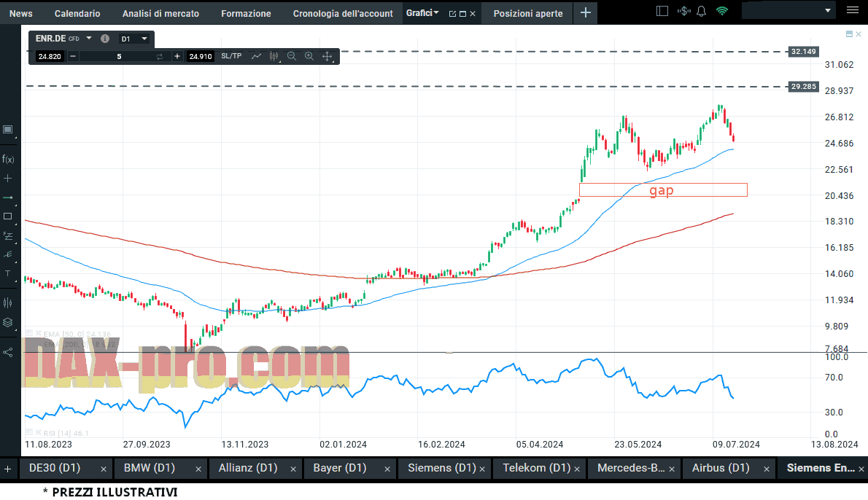Screen dimensions: 868x500
Task: Open the candlestick chart style picker
Action: pyautogui.click(x=274, y=56)
